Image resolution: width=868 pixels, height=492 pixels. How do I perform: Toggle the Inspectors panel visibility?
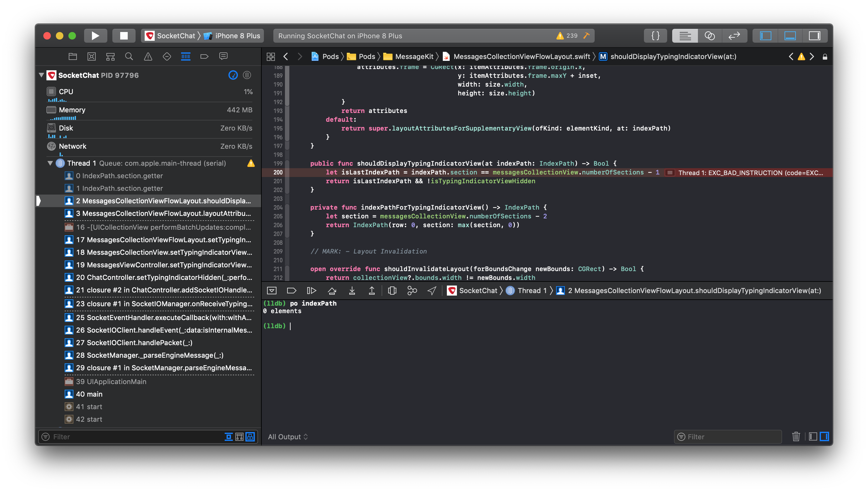815,36
